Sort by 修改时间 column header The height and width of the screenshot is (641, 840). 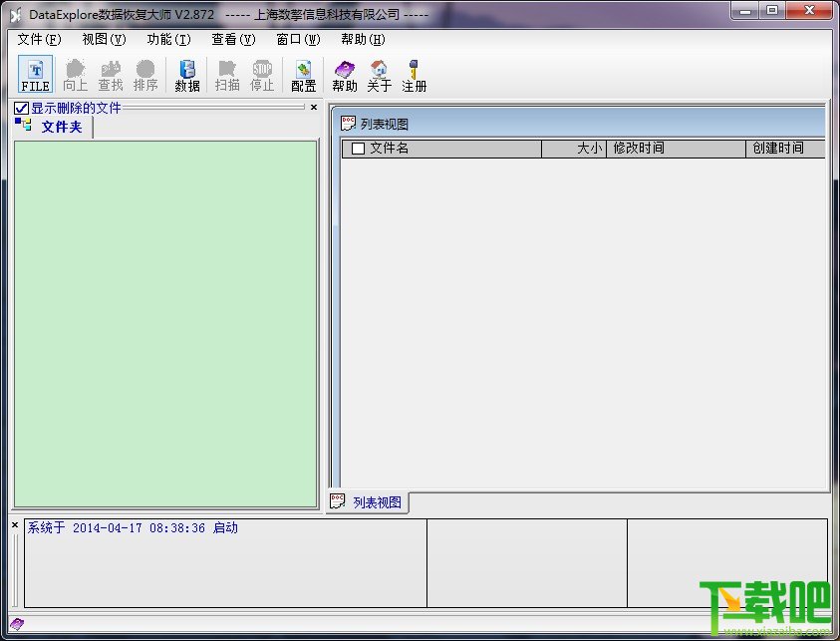click(x=676, y=149)
